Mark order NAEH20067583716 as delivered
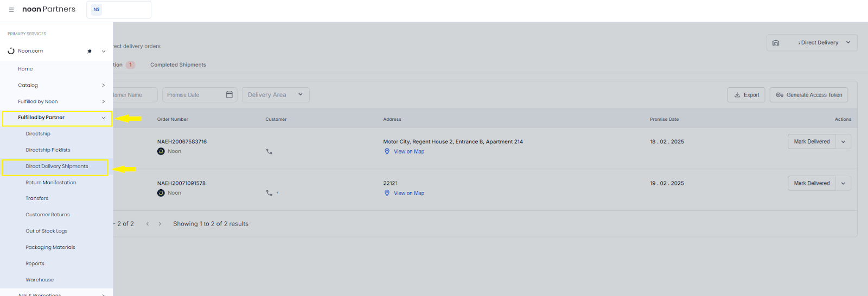The image size is (868, 296). coord(812,141)
